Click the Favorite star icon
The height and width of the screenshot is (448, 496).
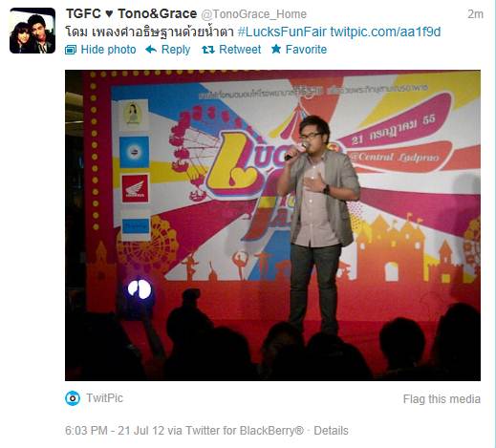[x=276, y=49]
